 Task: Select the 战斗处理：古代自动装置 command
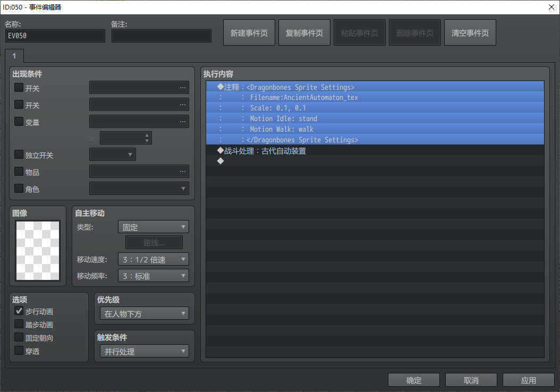[375, 151]
